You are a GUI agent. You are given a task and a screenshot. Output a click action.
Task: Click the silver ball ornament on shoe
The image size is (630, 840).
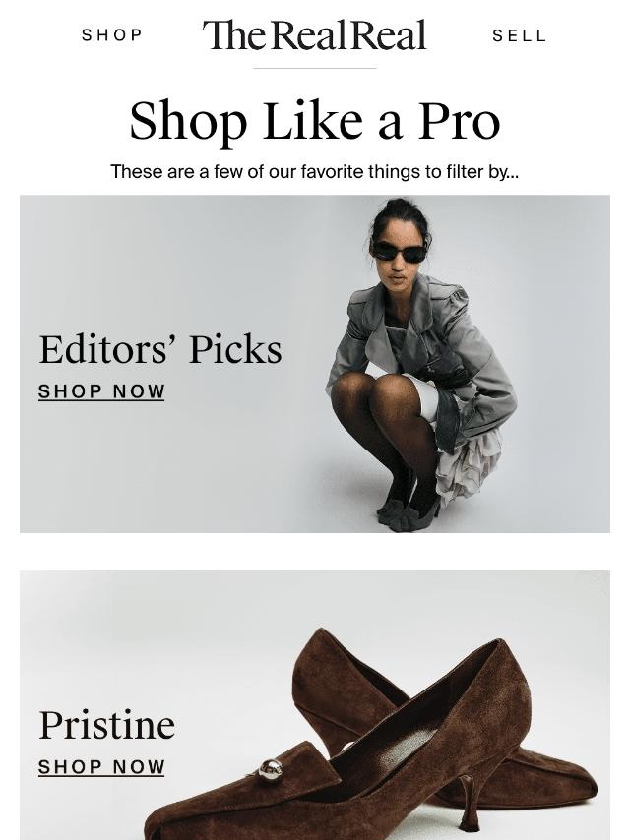click(x=271, y=770)
